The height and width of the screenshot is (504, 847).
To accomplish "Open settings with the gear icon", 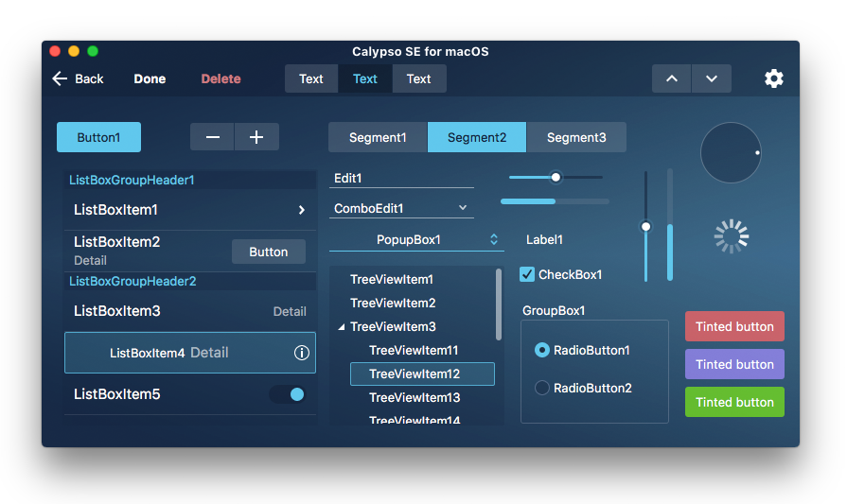I will point(773,78).
